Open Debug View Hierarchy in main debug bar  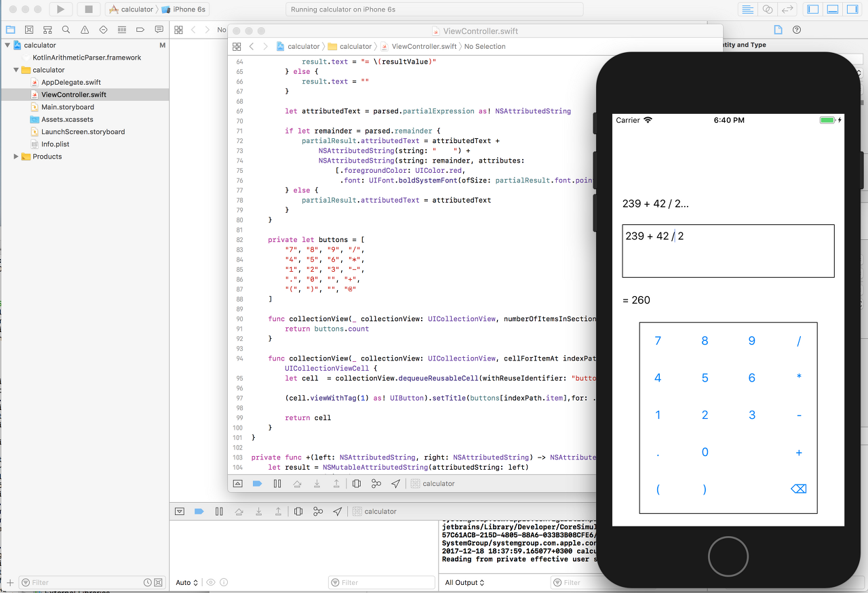298,512
